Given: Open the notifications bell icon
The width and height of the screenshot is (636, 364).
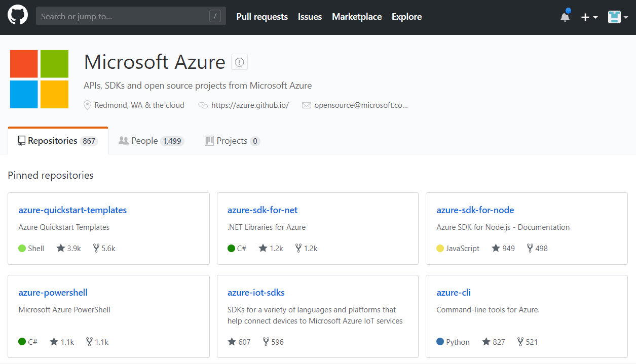Looking at the screenshot, I should coord(565,16).
